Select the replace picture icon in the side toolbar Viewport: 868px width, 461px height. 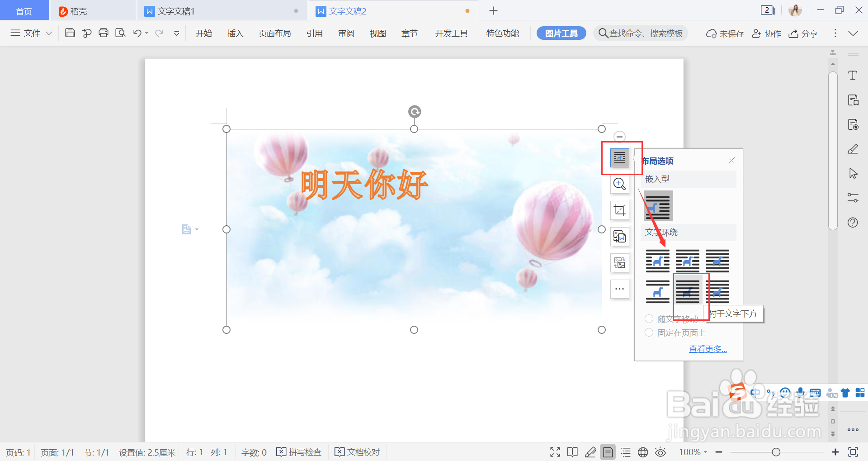620,237
